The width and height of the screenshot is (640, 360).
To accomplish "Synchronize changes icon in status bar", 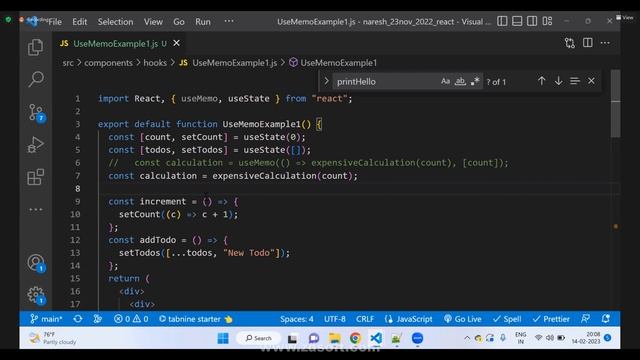I will pyautogui.click(x=78, y=319).
